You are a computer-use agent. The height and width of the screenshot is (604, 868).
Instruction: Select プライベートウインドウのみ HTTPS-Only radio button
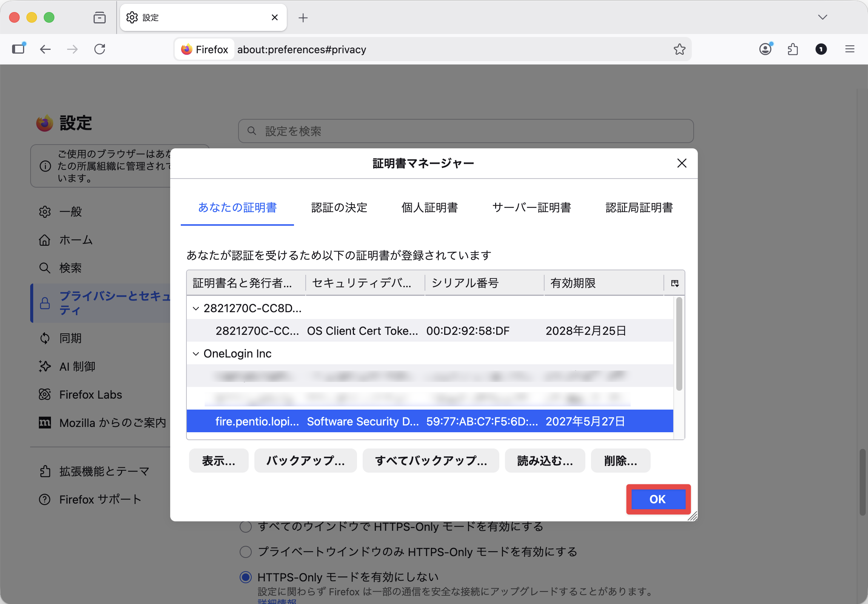pyautogui.click(x=246, y=552)
